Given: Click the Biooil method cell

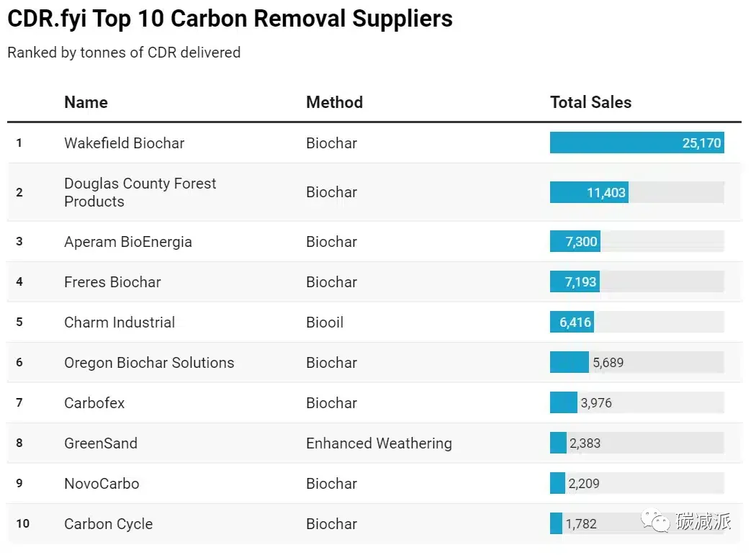Looking at the screenshot, I should pos(325,322).
